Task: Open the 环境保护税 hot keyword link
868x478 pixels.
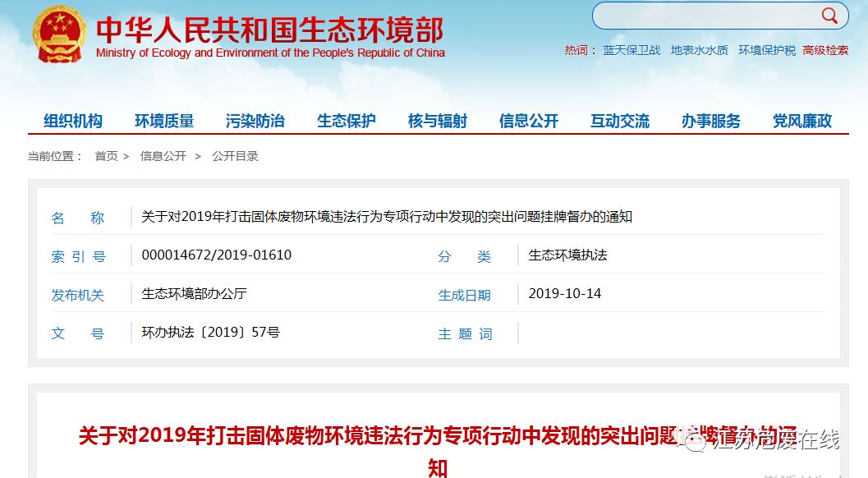Action: (x=767, y=50)
